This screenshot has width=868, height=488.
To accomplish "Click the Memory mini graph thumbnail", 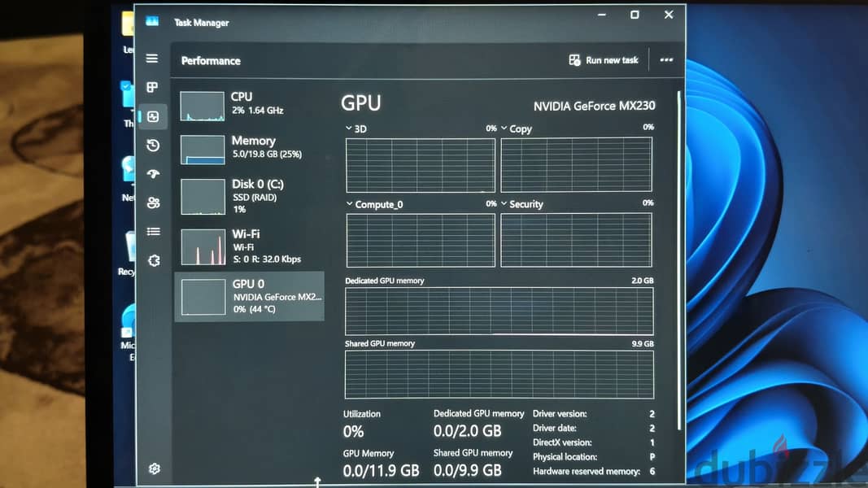I will coord(203,150).
